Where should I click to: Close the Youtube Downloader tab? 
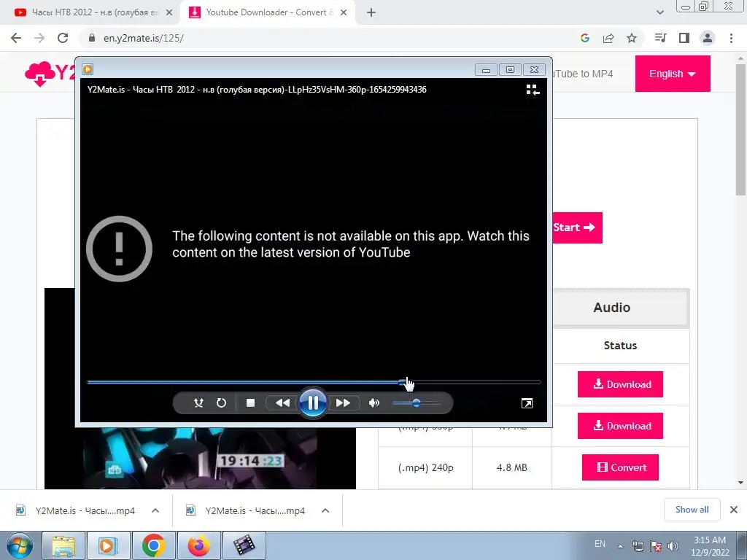(x=344, y=13)
